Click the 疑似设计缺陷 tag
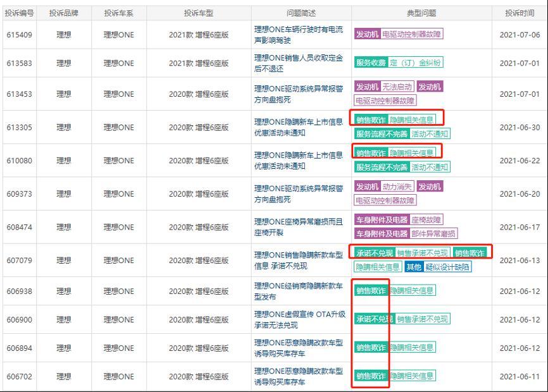The image size is (548, 392). pos(447,267)
